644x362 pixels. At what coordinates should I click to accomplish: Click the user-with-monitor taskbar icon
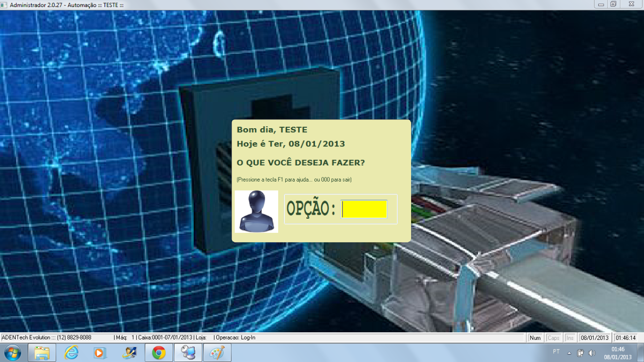(x=129, y=353)
